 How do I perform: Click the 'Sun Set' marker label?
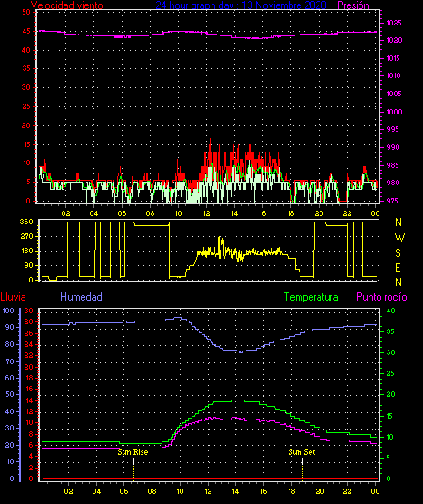pyautogui.click(x=301, y=452)
